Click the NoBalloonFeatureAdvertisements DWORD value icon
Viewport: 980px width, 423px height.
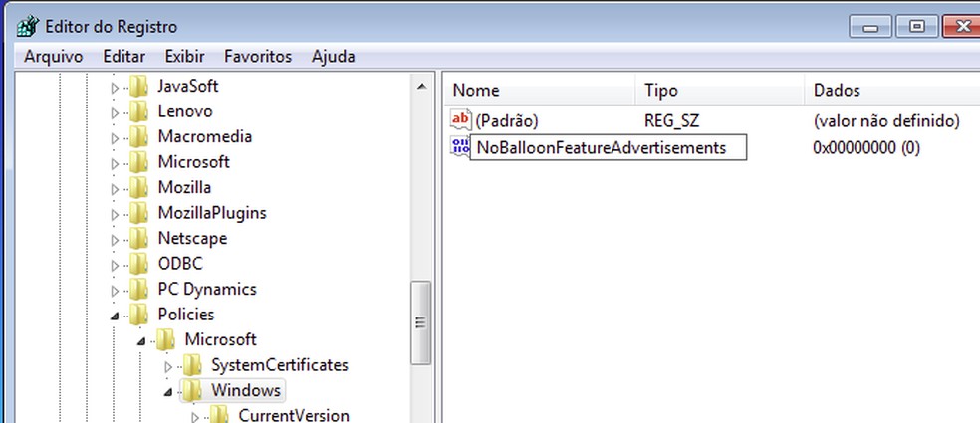tap(459, 147)
